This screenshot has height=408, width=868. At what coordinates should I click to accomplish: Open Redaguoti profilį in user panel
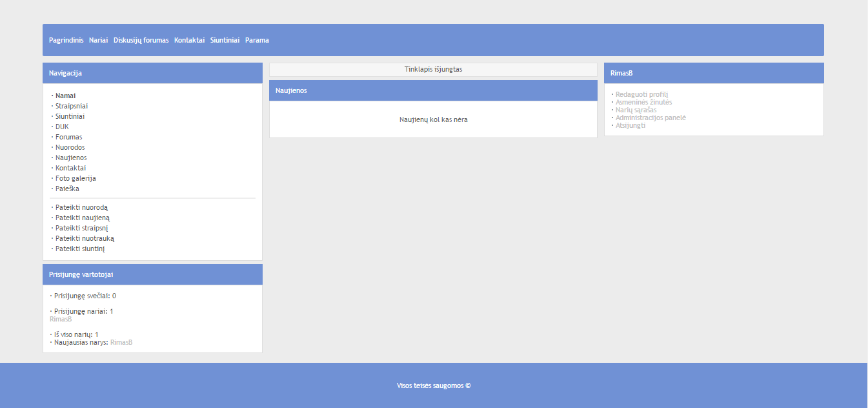click(641, 94)
